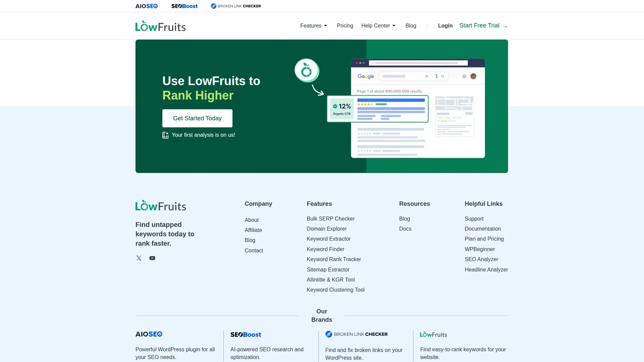The width and height of the screenshot is (644, 362).
Task: Open Blog from the header navigation
Action: (411, 26)
